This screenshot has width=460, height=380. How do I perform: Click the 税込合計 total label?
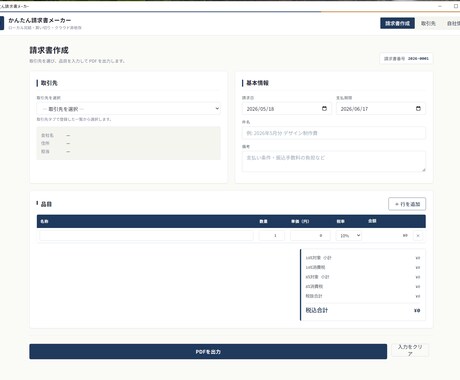point(317,310)
